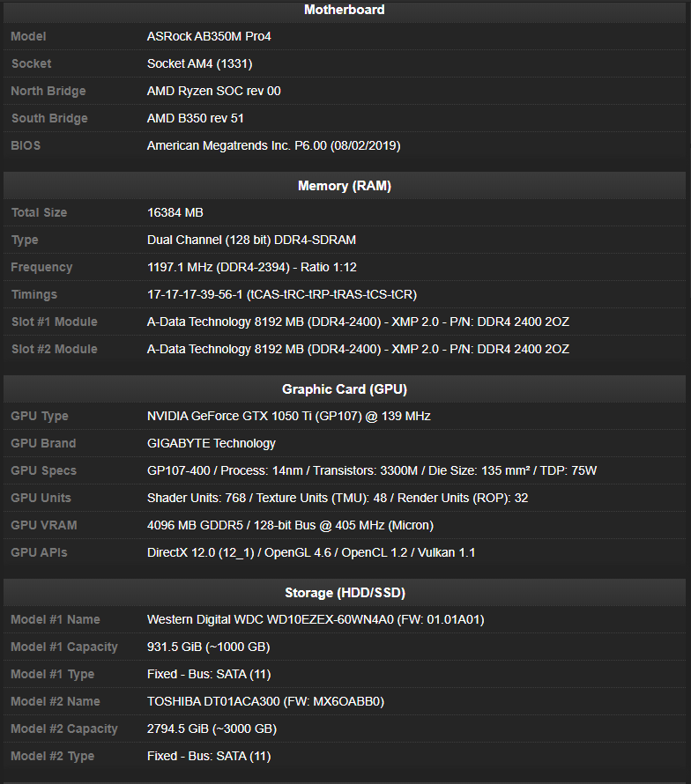This screenshot has width=691, height=784.
Task: Select the 2794.5 GiB capacity value
Action: tap(212, 729)
